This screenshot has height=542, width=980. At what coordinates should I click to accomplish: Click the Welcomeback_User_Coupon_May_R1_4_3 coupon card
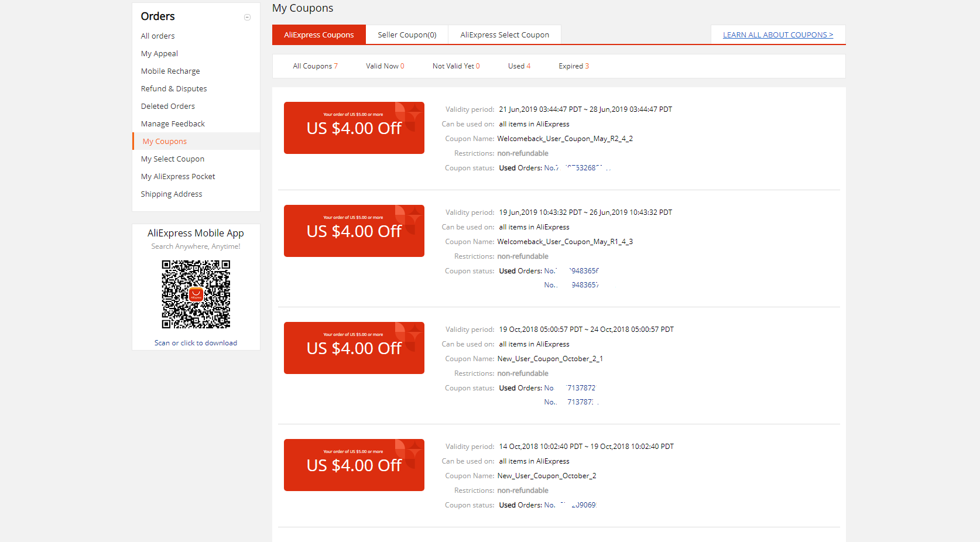(x=354, y=231)
